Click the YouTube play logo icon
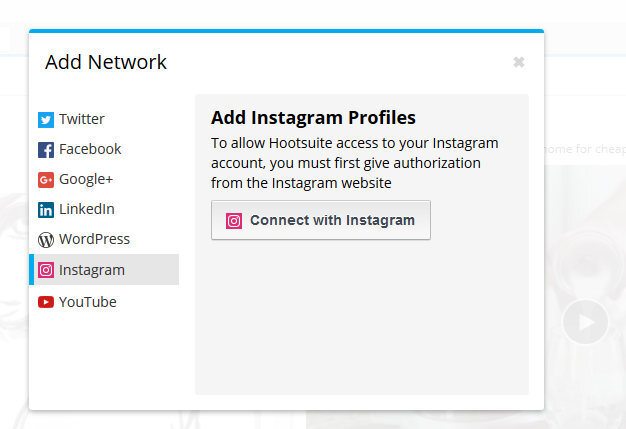Image resolution: width=626 pixels, height=429 pixels. (x=46, y=302)
